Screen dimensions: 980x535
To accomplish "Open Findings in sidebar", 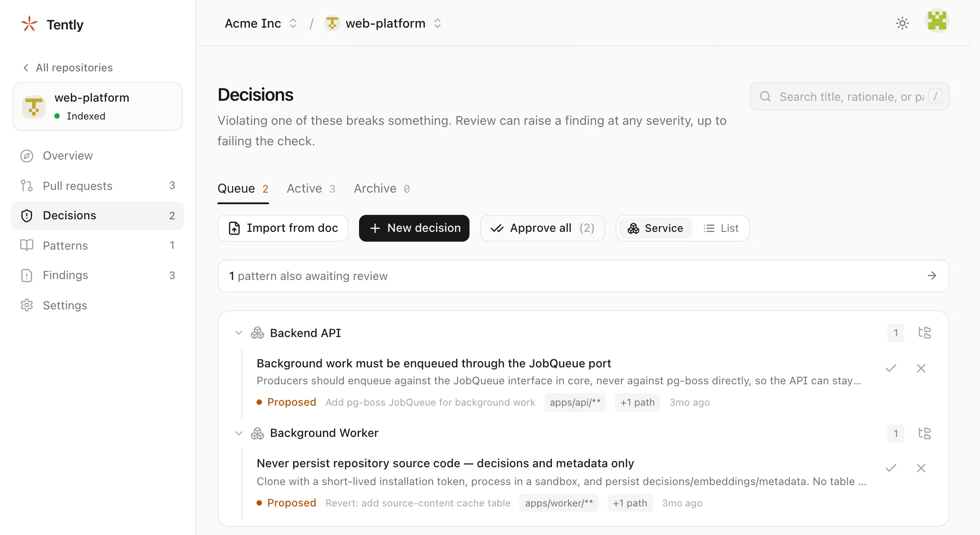I will tap(98, 275).
